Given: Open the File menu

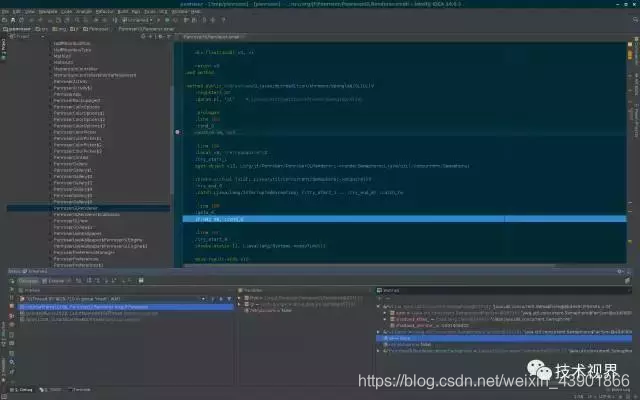Looking at the screenshot, I should pos(4,12).
